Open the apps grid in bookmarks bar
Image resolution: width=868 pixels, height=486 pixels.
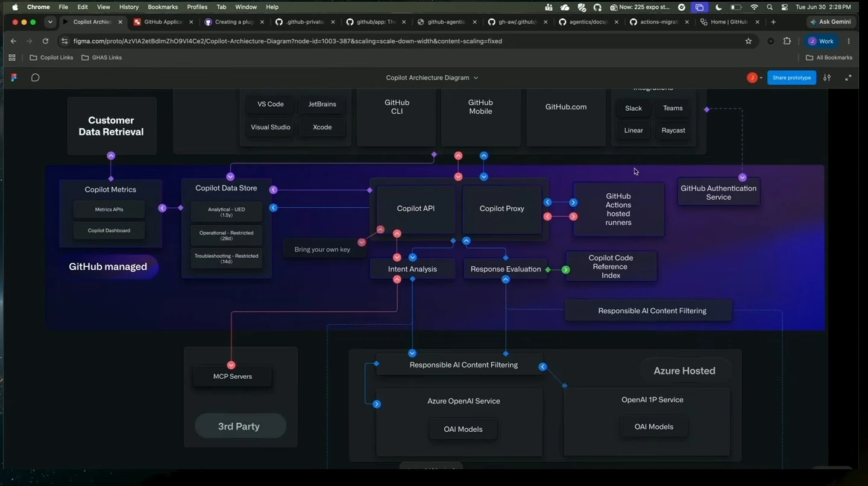tap(12, 58)
